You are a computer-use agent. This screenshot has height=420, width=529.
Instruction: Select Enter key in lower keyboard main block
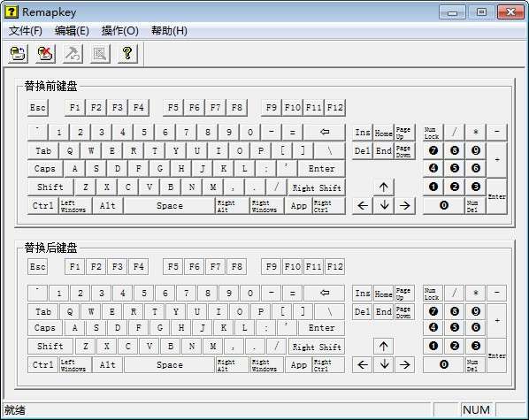point(321,327)
